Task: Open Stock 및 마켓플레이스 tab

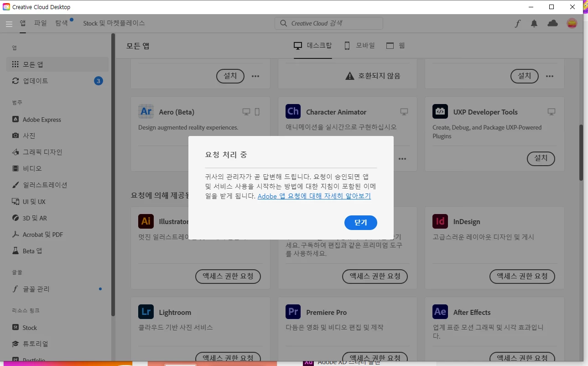Action: click(x=114, y=23)
